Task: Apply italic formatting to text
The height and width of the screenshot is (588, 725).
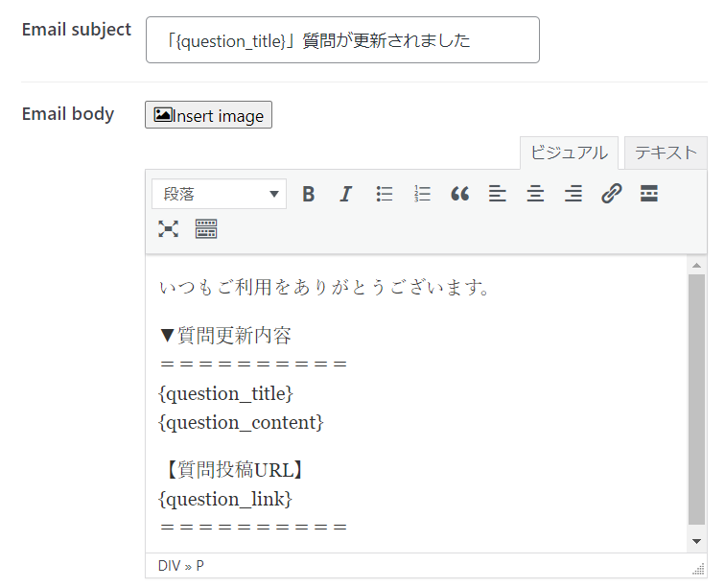Action: (x=346, y=194)
